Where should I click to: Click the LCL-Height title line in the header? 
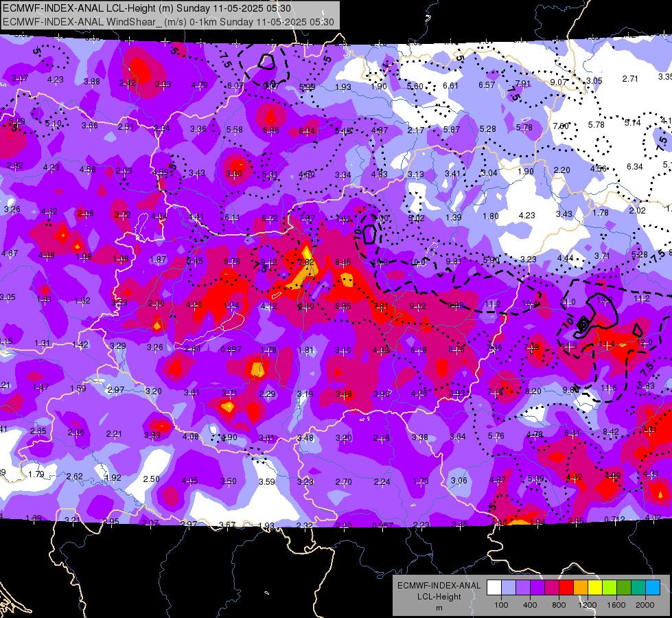coord(147,8)
